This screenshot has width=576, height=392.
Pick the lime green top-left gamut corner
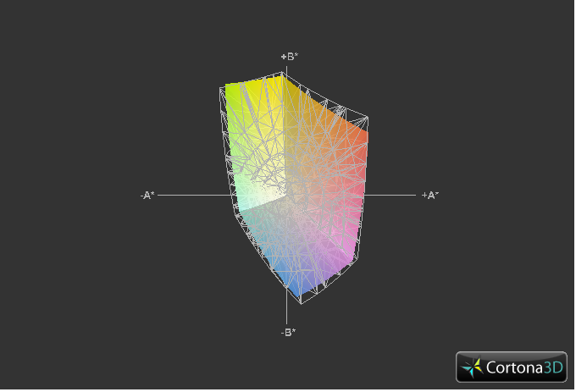(229, 91)
